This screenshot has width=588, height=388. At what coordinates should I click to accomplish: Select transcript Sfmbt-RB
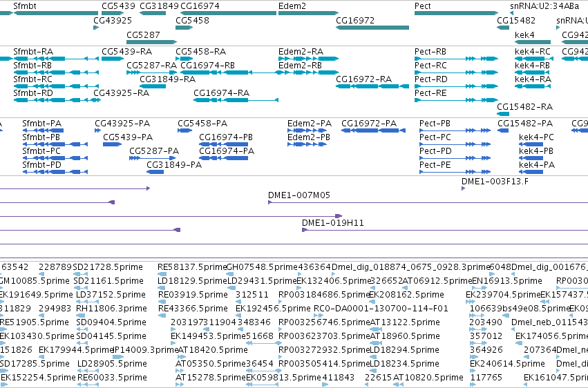(56, 72)
